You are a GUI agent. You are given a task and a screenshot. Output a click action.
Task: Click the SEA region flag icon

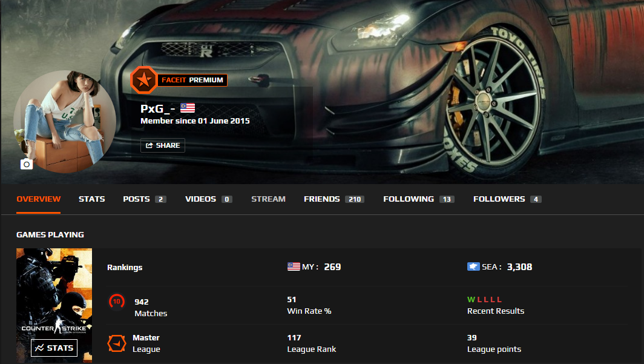[x=473, y=266]
